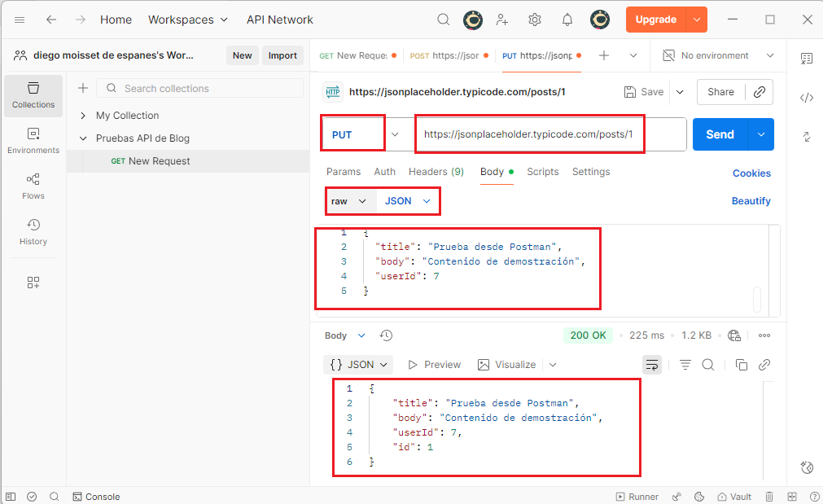Open the Console in the status bar
823x504 pixels.
(96, 497)
